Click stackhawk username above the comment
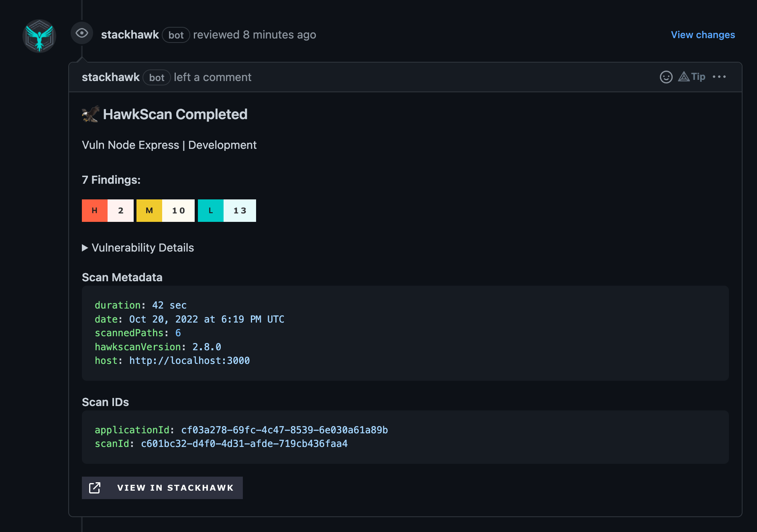 coord(130,35)
